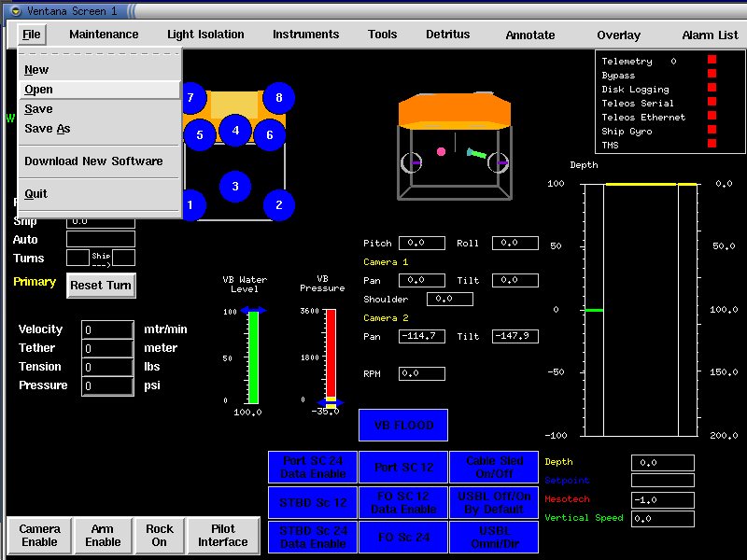
Task: Click the FO Sc 24 button
Action: tap(403, 538)
